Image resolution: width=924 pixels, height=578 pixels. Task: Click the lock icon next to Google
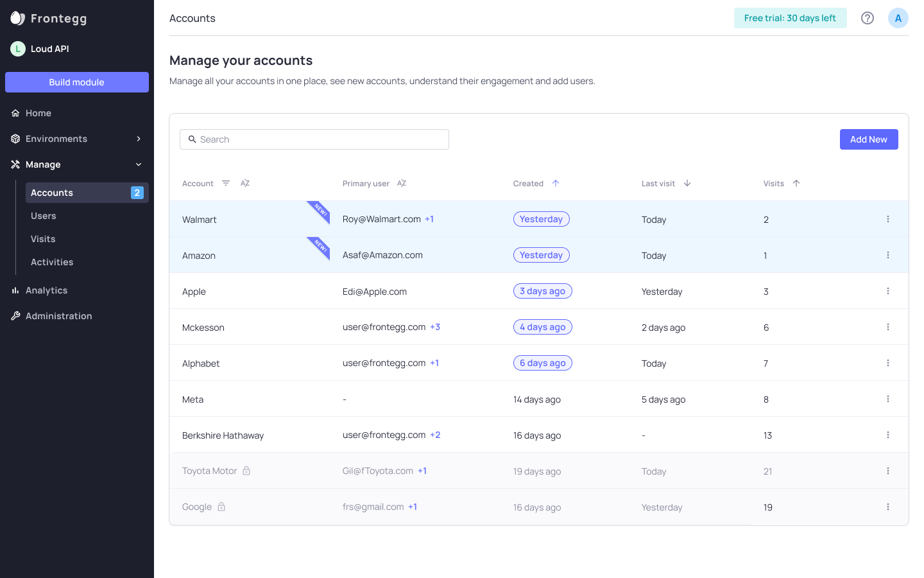[x=221, y=507]
